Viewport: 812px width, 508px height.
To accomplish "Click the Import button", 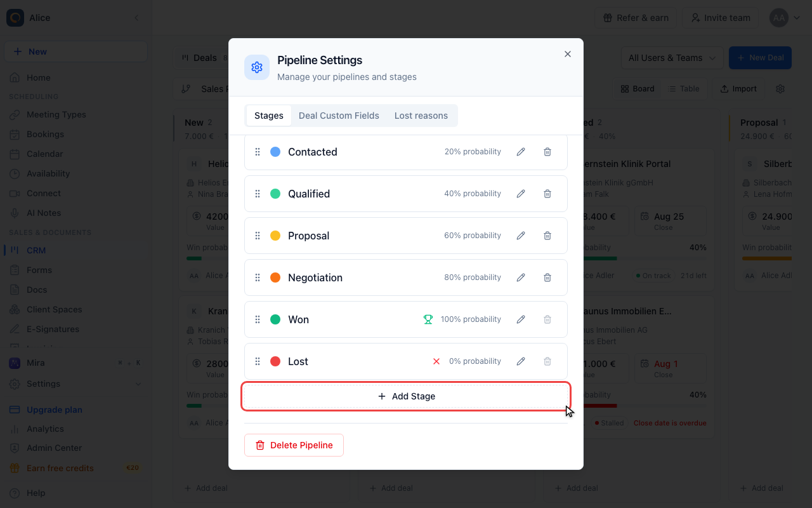I will [738, 89].
